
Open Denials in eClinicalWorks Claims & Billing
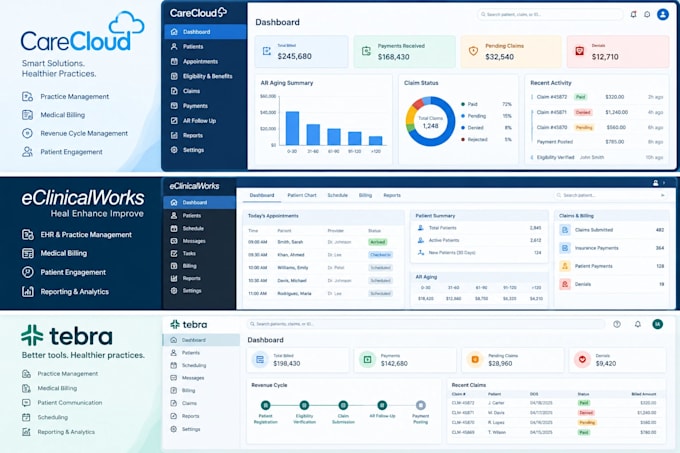coord(611,284)
